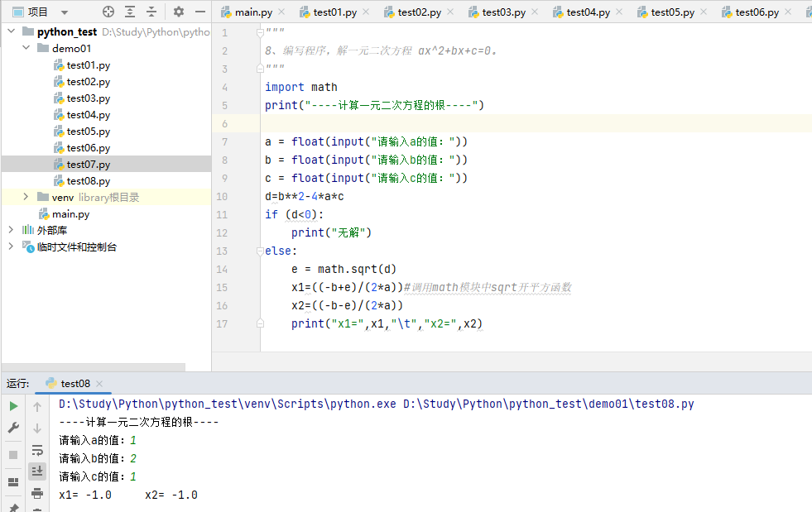Fold the else block at line 13
812x512 pixels.
click(x=260, y=251)
